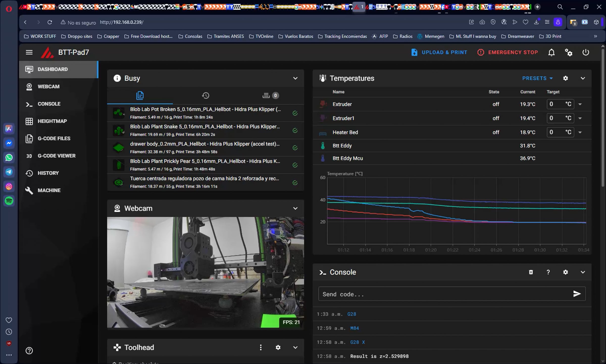The height and width of the screenshot is (364, 606).
Task: Collapse the Busy status panel
Action: click(295, 78)
